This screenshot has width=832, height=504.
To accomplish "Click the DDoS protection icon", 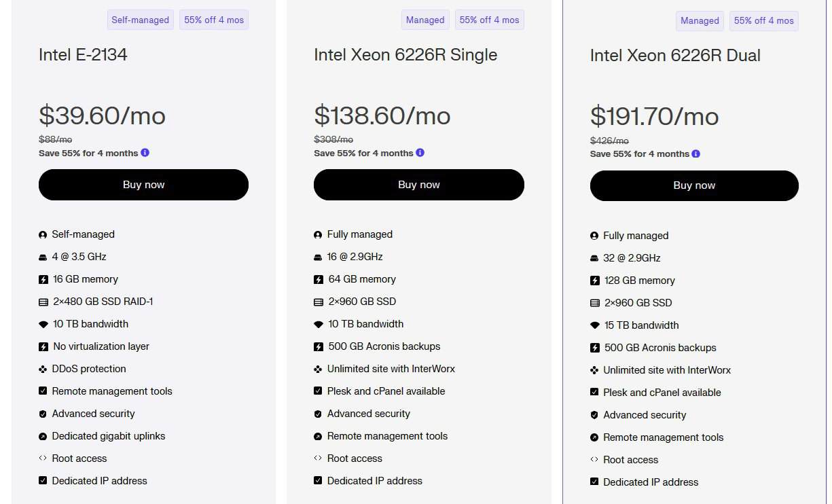I will click(x=43, y=369).
